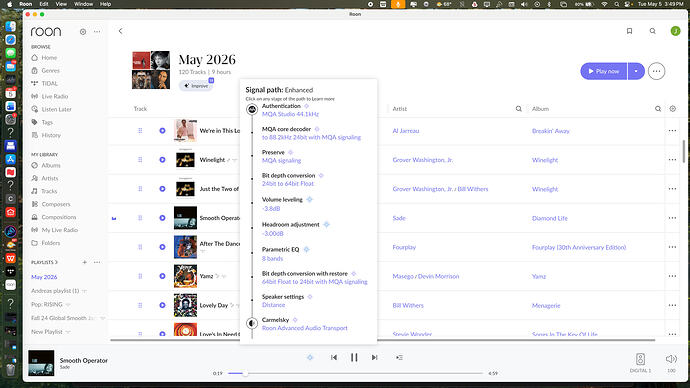
Task: Open the DIGITAL 1 zone picker
Action: (640, 363)
